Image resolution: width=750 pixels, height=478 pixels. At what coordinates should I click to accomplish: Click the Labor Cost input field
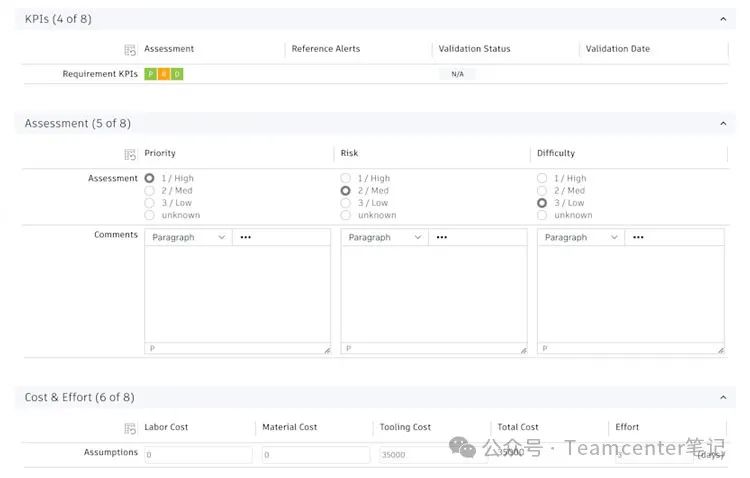coord(198,455)
